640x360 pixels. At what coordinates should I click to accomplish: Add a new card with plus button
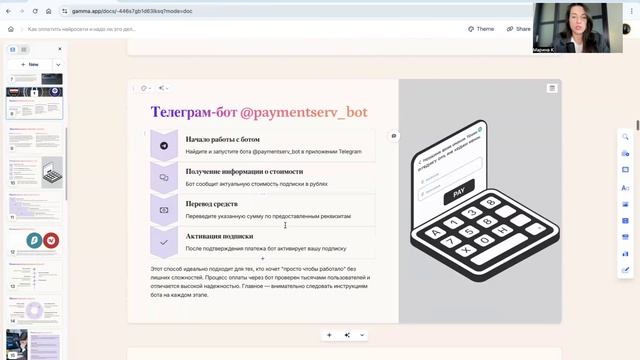click(x=329, y=335)
